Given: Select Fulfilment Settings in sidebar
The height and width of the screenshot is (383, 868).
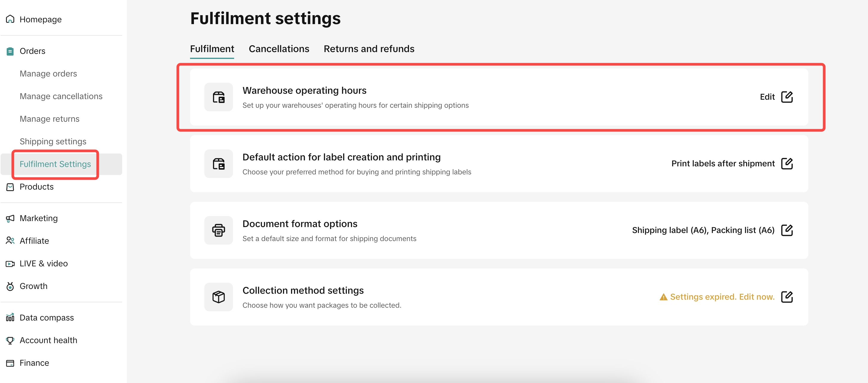Looking at the screenshot, I should [55, 164].
